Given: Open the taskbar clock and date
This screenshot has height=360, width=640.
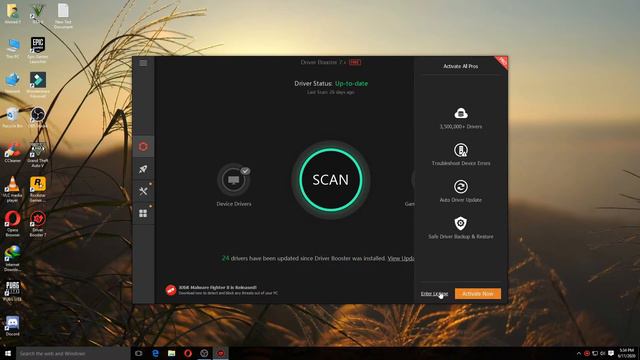Looking at the screenshot, I should [627, 353].
